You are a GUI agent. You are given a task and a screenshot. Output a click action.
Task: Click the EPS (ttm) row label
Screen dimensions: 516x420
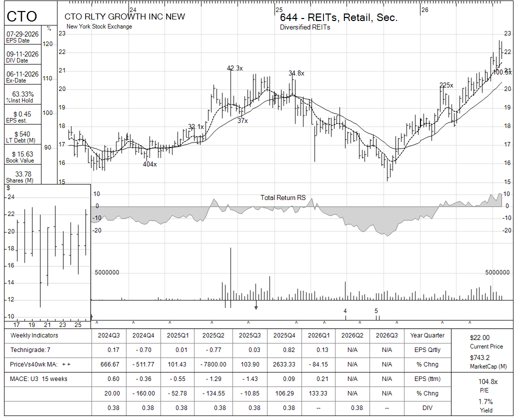pos(427,379)
